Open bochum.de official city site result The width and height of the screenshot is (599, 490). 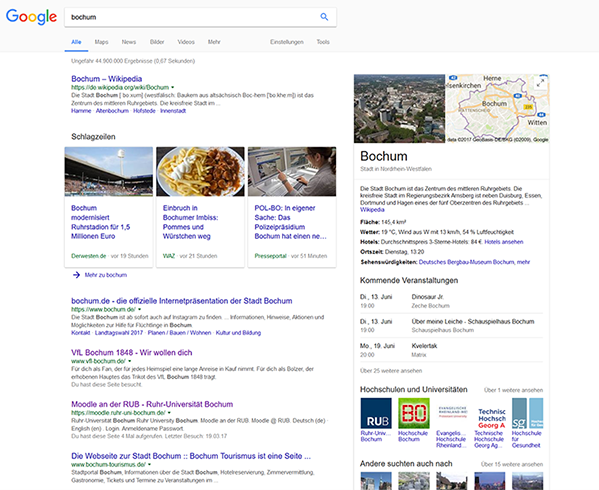(x=182, y=301)
